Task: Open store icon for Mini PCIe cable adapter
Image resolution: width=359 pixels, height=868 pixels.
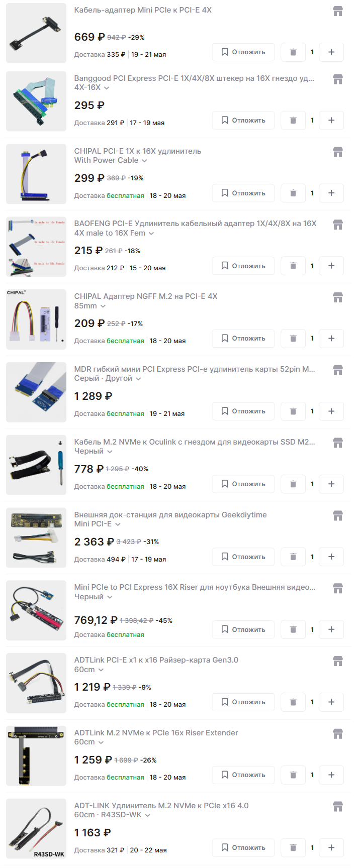Action: tap(338, 11)
